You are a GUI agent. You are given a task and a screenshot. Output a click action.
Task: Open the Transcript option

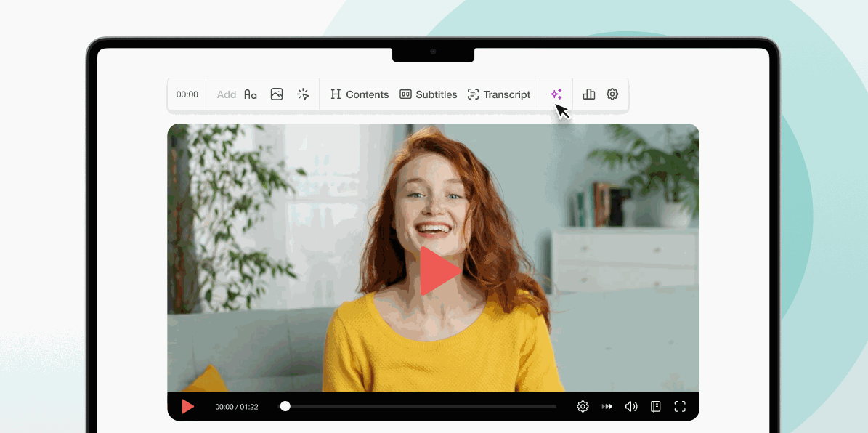498,94
